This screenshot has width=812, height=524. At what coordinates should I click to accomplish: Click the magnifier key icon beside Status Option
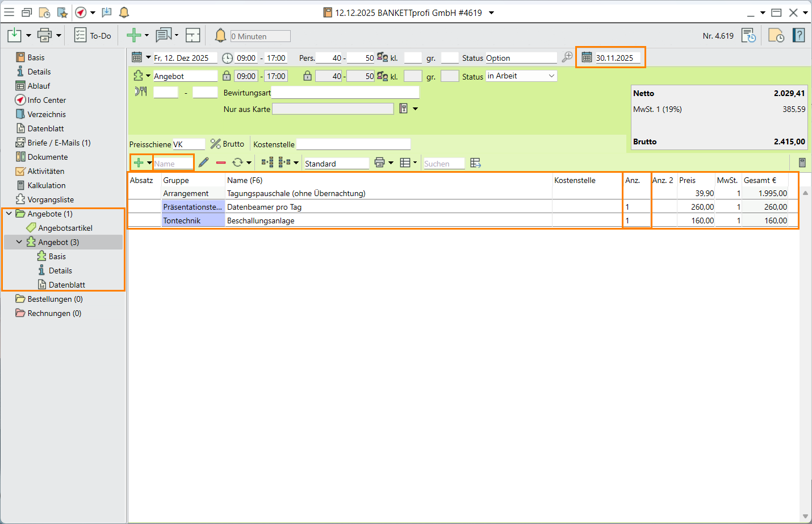coord(567,57)
